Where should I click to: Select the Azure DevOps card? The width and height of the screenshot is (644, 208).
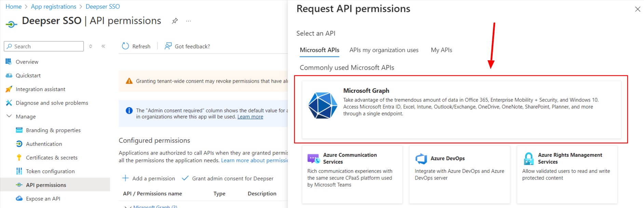coord(460,174)
